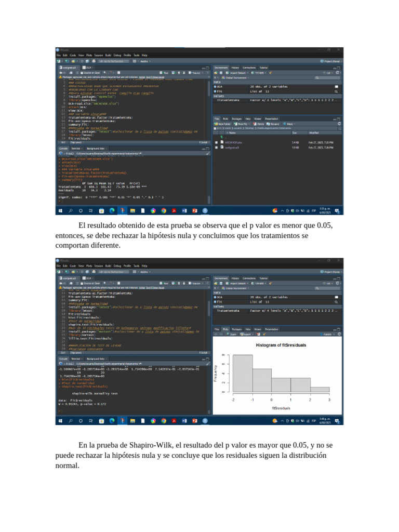Toggle Source on Save checkbox in the histogram screenshot
The height and width of the screenshot is (532, 399).
[82, 283]
